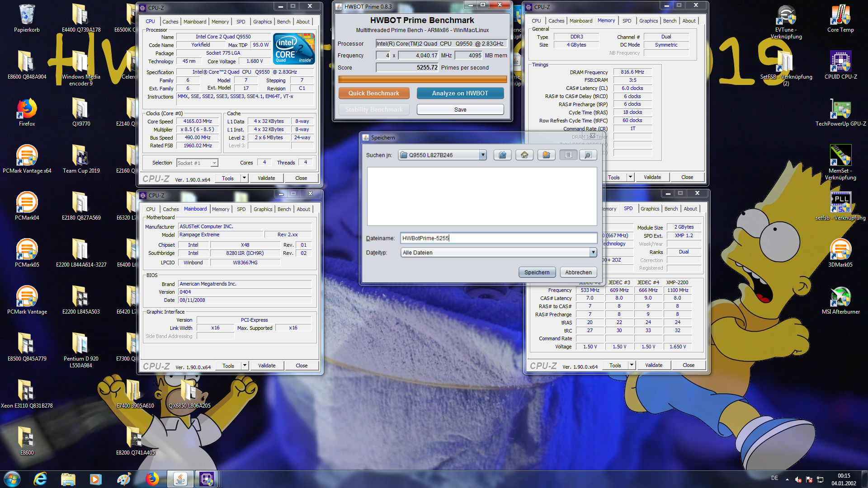This screenshot has height=488, width=868.
Task: Show hidden system tray icons
Action: [787, 479]
